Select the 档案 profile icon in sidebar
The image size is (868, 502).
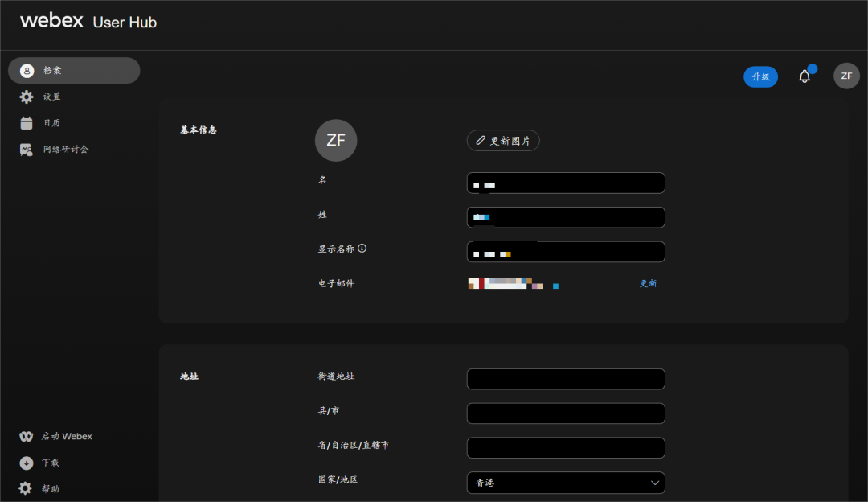27,70
